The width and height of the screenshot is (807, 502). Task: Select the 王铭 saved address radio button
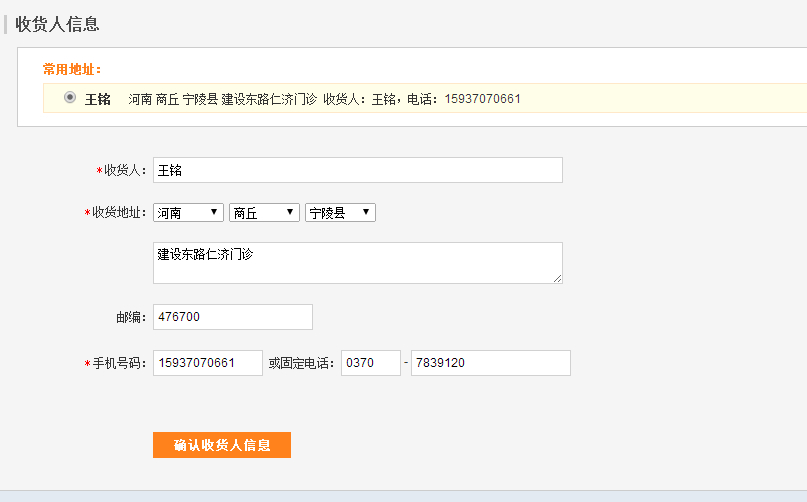pyautogui.click(x=69, y=98)
